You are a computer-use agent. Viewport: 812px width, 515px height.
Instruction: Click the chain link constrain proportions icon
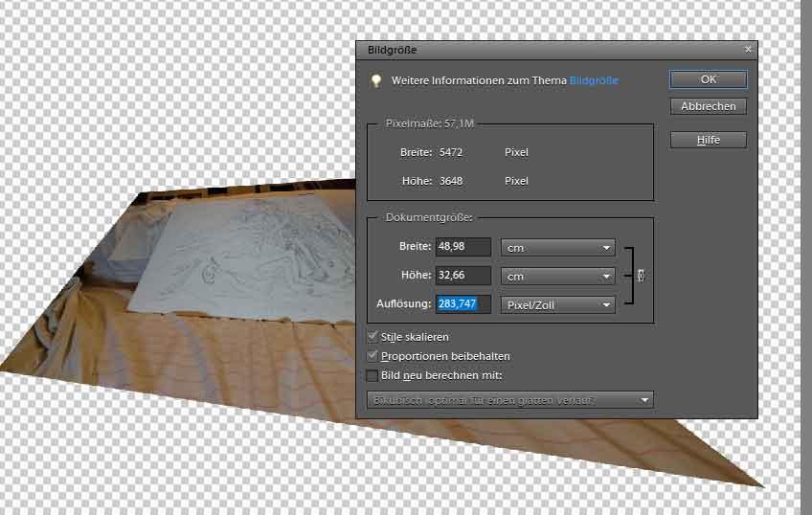coord(641,276)
